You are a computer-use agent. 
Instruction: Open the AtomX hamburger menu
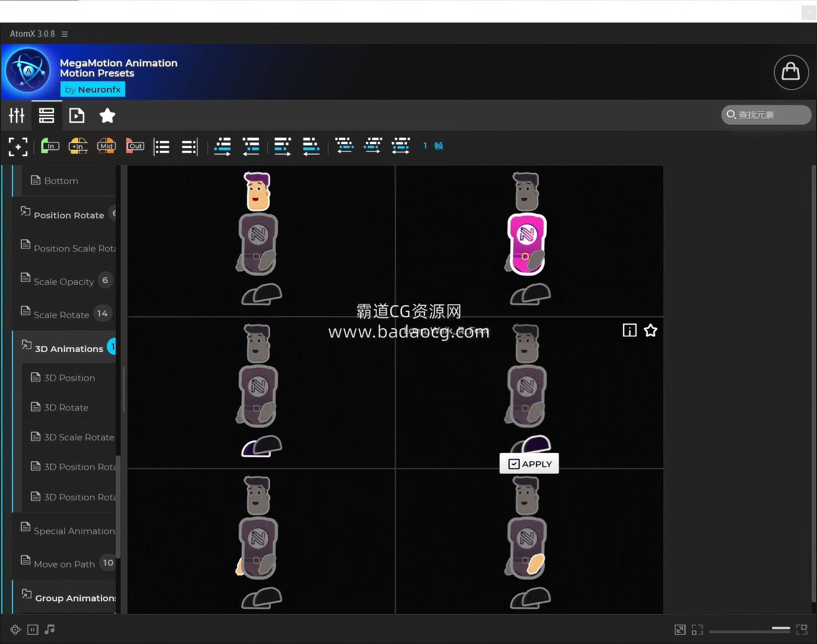pos(65,34)
